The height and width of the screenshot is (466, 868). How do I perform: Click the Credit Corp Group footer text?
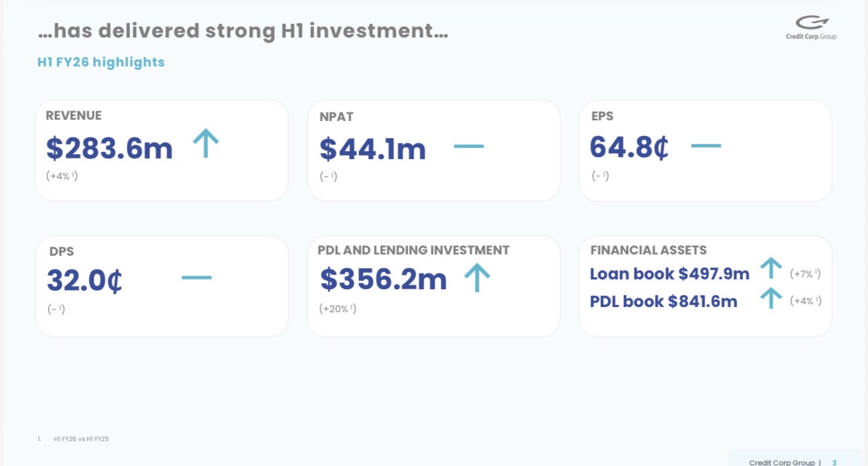click(782, 463)
